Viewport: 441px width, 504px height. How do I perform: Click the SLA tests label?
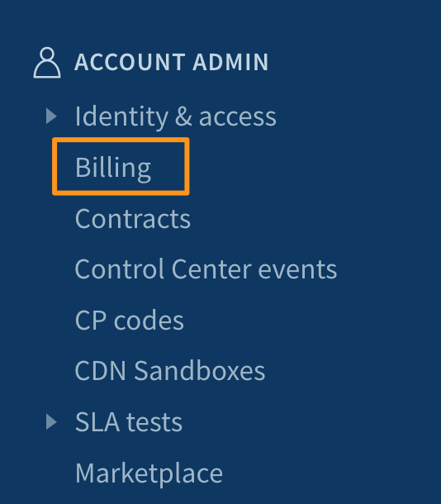[x=129, y=421]
